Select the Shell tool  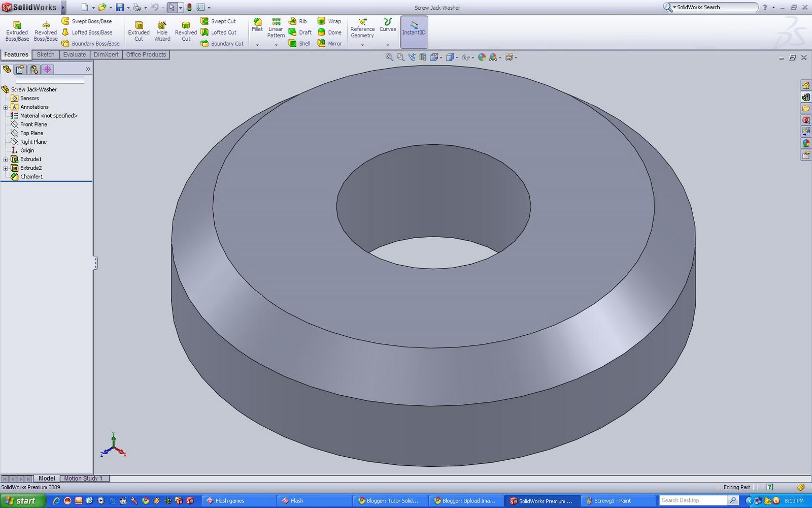pyautogui.click(x=299, y=43)
